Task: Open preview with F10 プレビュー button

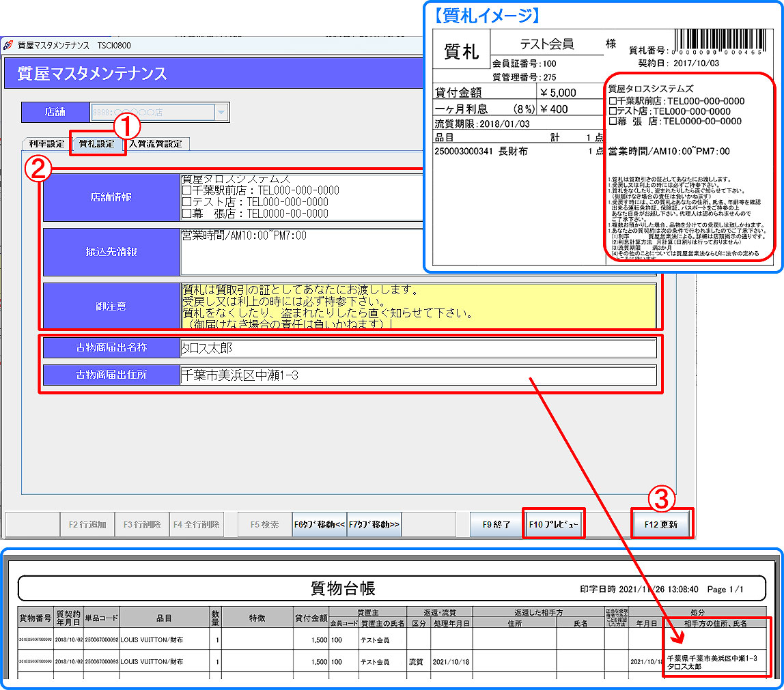Action: click(x=553, y=525)
